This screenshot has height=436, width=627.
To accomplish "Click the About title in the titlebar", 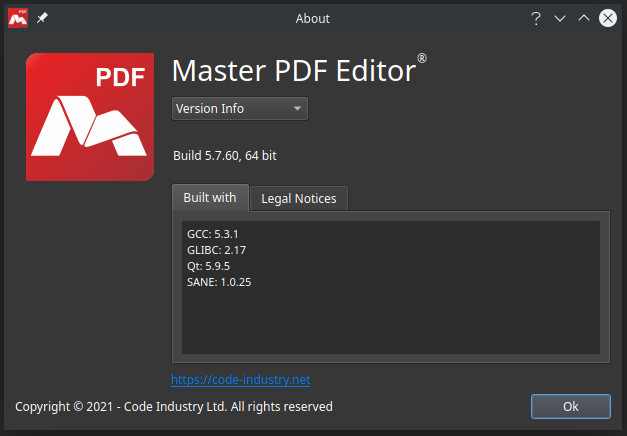I will pyautogui.click(x=313, y=18).
